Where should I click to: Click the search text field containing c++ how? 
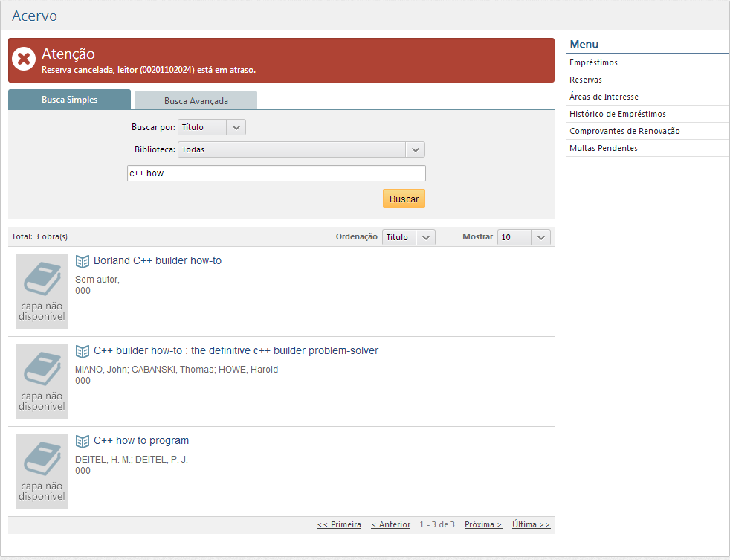coord(276,173)
